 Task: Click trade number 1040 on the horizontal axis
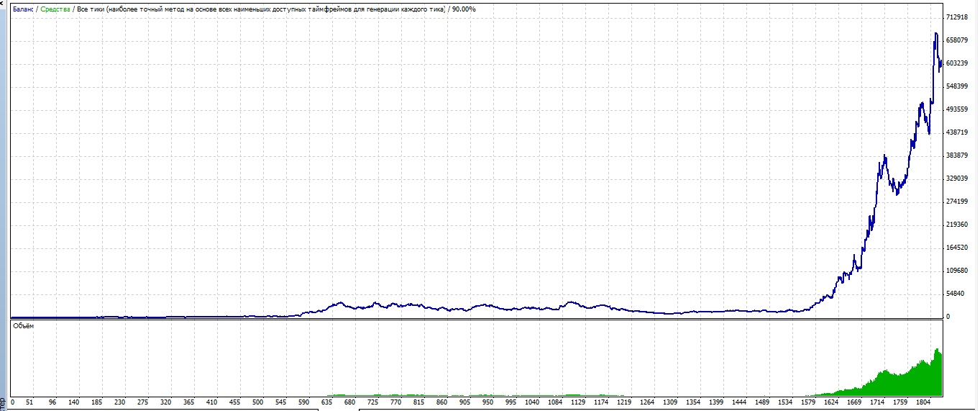coord(533,403)
